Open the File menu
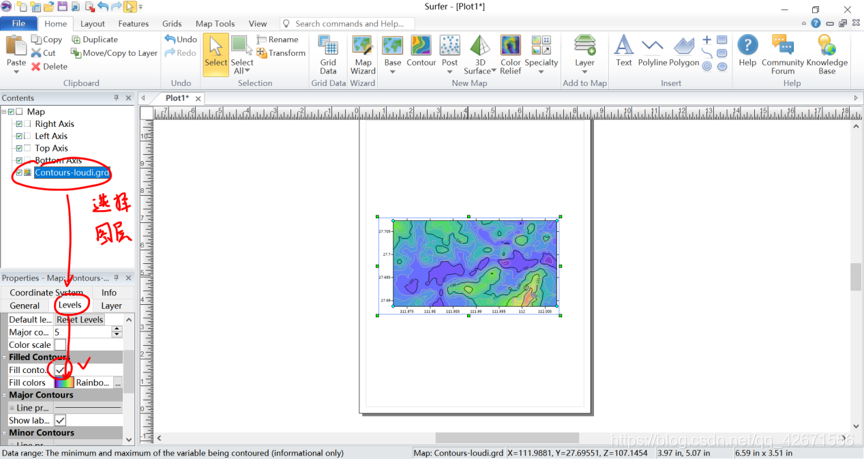The height and width of the screenshot is (459, 864). [x=19, y=23]
